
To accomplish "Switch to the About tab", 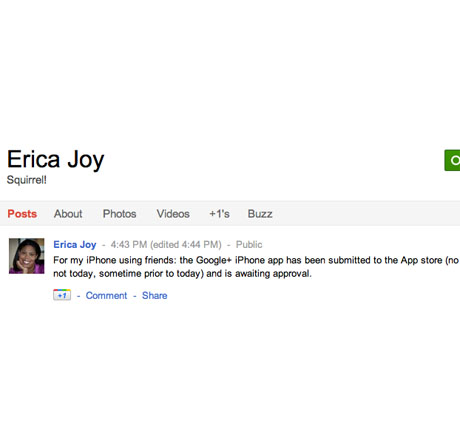I will (x=68, y=214).
